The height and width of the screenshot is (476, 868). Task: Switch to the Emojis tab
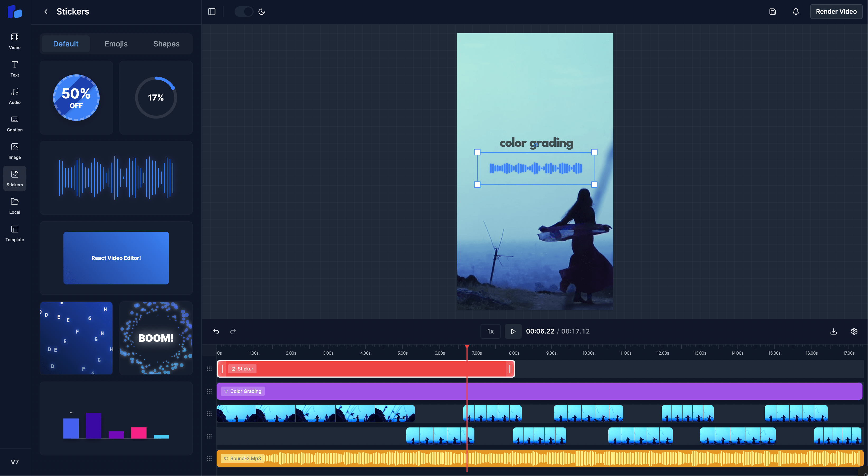tap(116, 44)
